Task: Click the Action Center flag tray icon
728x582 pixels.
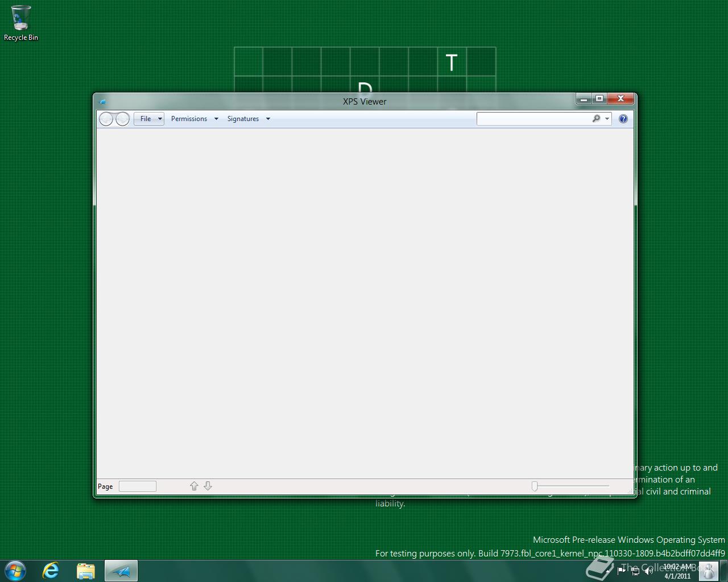Action: (621, 571)
